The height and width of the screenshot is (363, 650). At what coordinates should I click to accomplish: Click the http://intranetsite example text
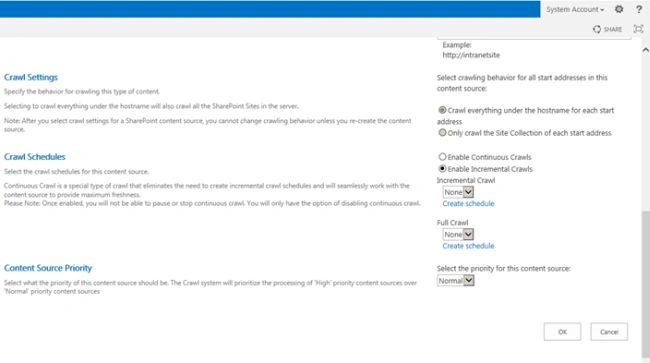pyautogui.click(x=471, y=55)
